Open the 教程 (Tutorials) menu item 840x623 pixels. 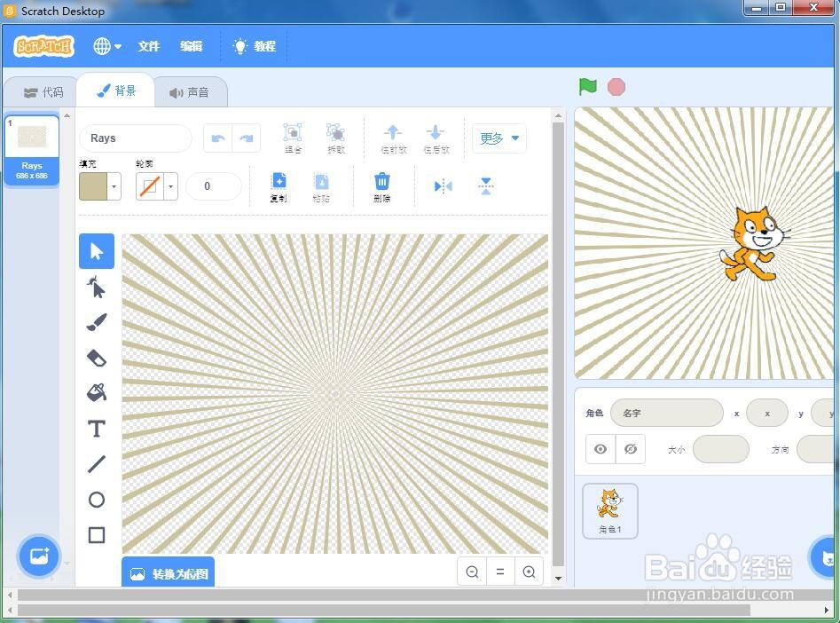coord(255,46)
